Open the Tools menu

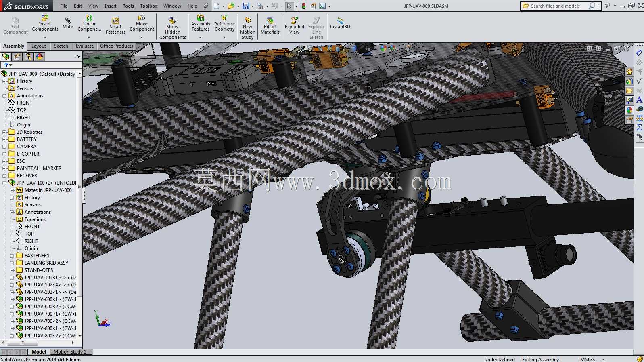tap(128, 6)
